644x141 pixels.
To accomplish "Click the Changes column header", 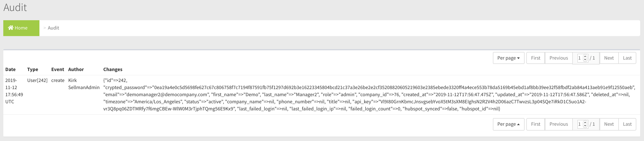I will coord(113,69).
